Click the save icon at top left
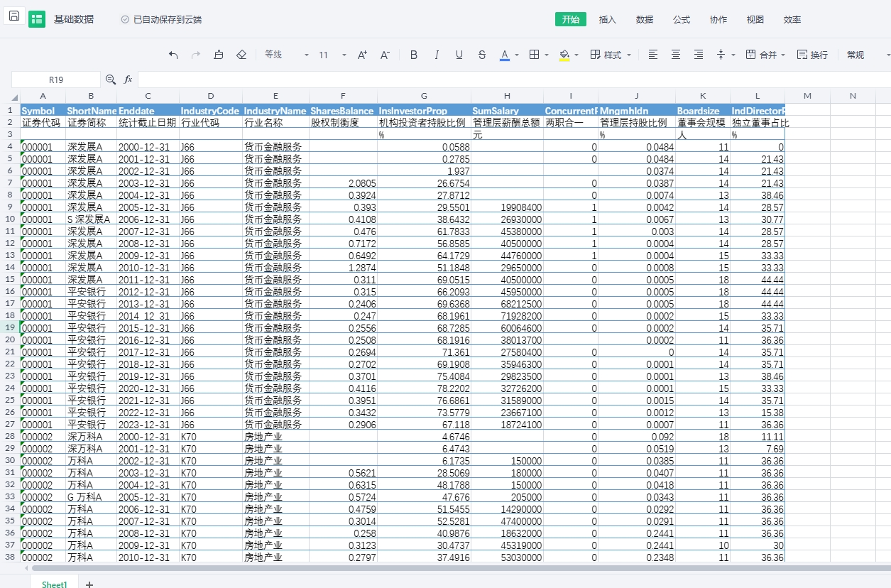Viewport: 891px width, 588px height. point(14,16)
